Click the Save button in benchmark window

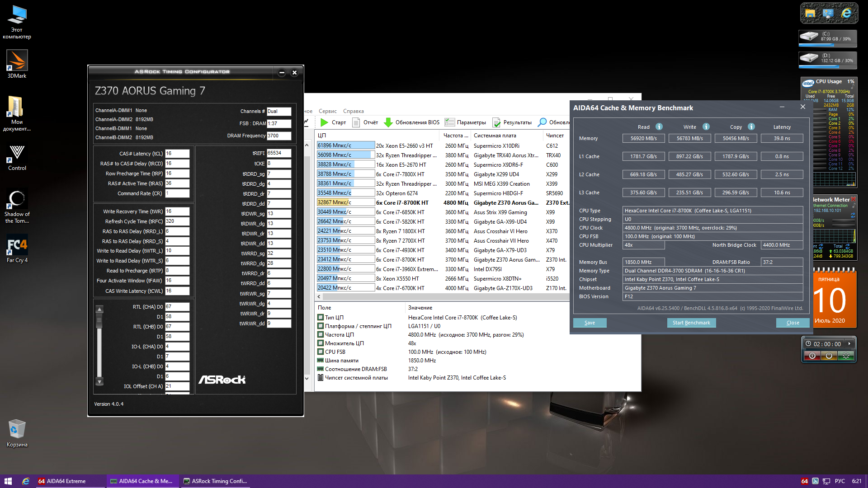590,323
